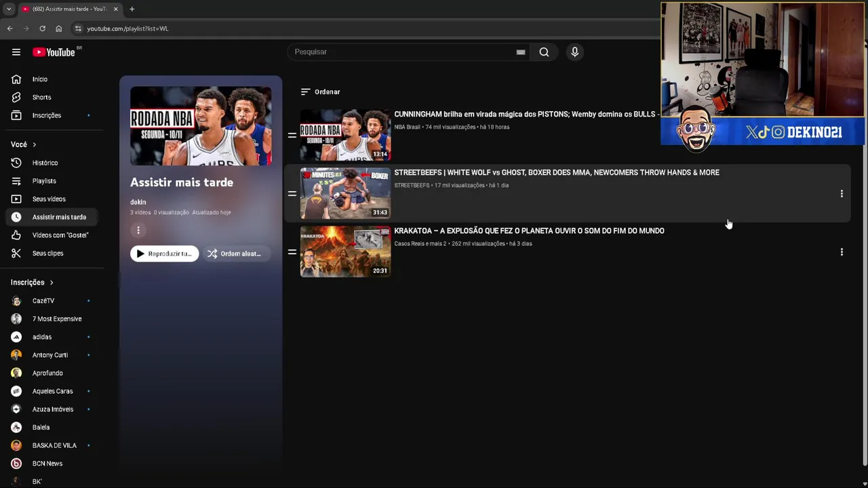Open options menu for KRAKATOA video
Viewport: 868px width, 488px height.
842,252
